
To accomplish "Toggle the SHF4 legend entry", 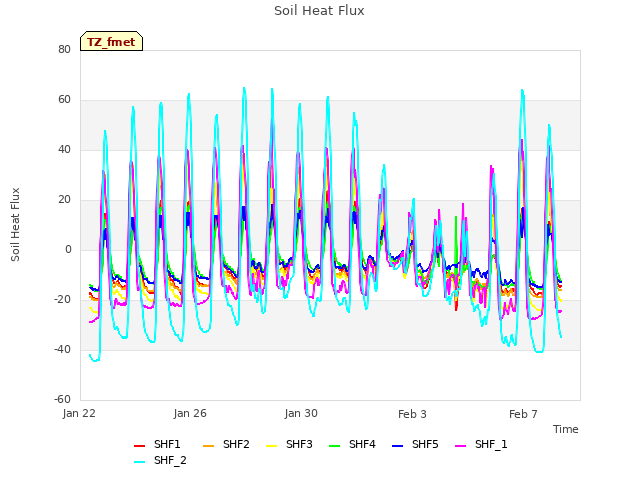I will [x=352, y=444].
